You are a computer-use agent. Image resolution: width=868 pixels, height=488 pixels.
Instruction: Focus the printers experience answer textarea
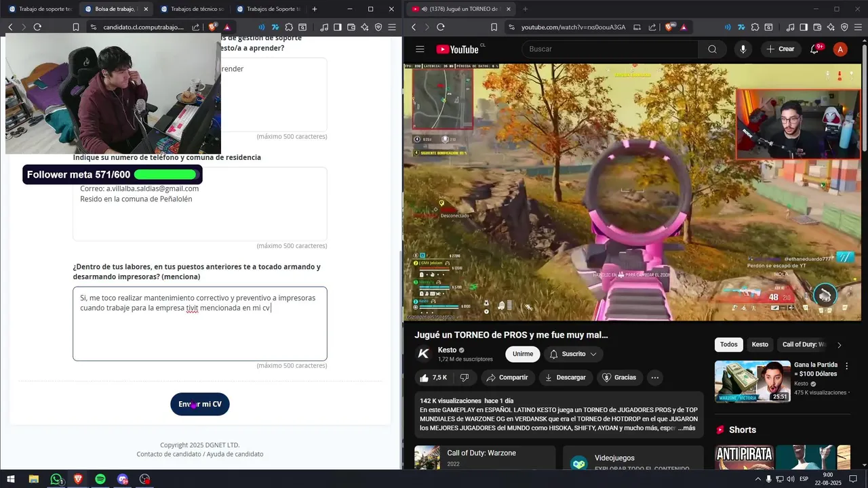200,323
